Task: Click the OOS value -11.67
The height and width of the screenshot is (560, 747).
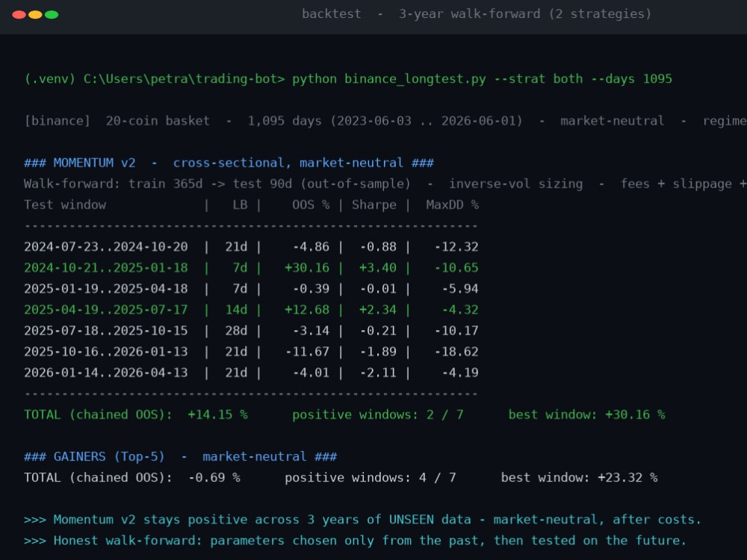Action: pyautogui.click(x=307, y=352)
